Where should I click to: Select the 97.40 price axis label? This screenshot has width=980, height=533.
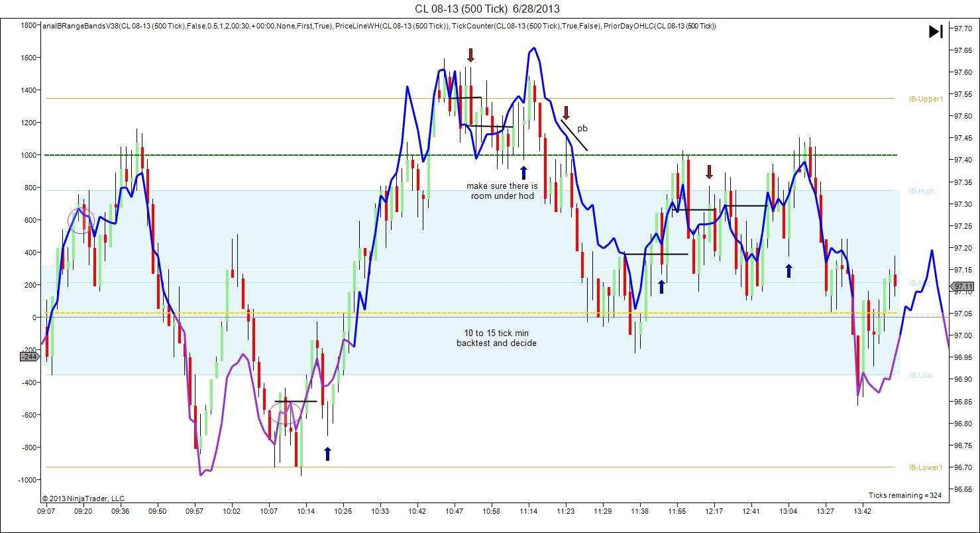coord(962,160)
